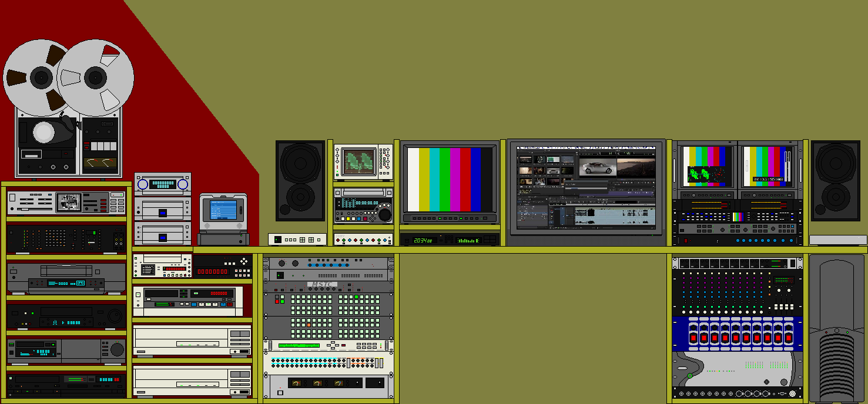
Task: Click the small portable computer's blue screen
Action: click(x=223, y=210)
